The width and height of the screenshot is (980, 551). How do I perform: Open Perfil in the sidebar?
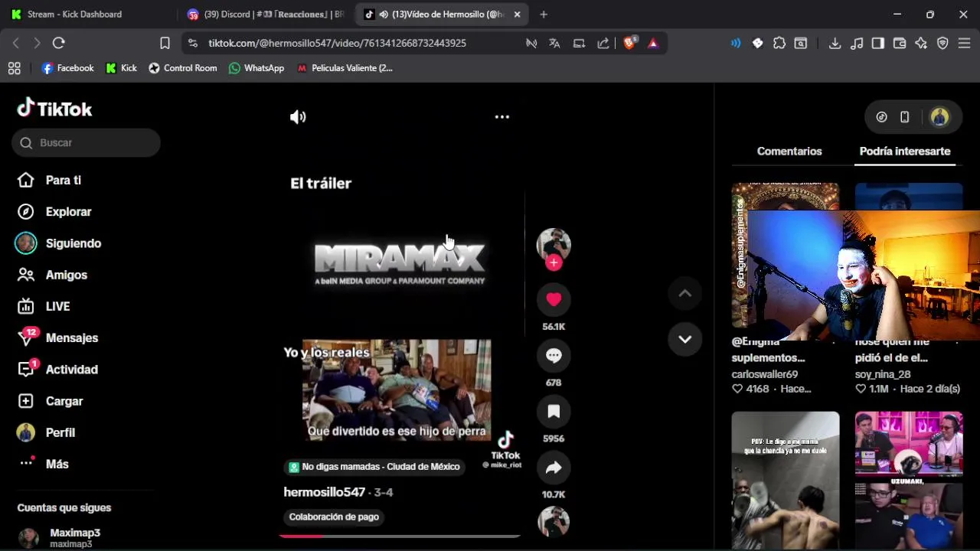coord(46,432)
